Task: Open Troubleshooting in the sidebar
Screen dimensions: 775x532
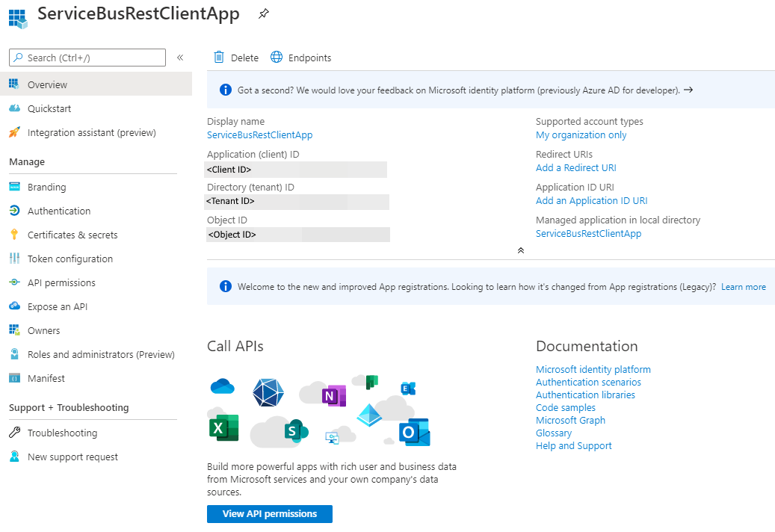Action: point(63,433)
